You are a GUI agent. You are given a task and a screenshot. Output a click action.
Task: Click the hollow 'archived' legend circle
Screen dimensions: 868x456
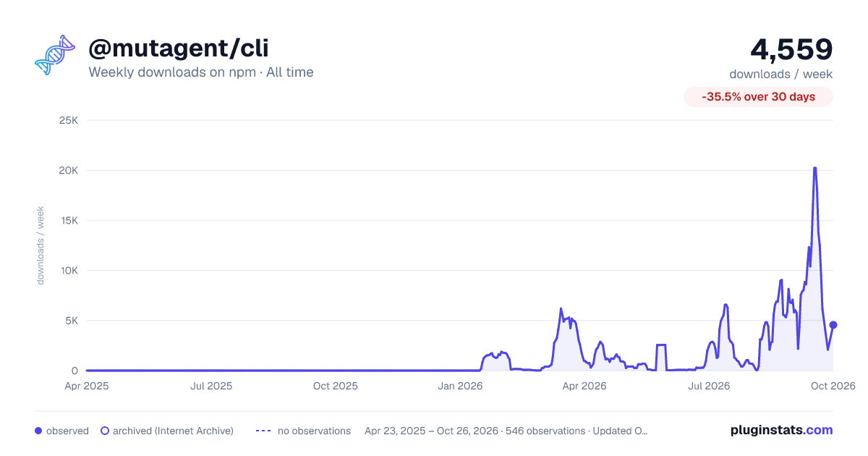point(105,431)
